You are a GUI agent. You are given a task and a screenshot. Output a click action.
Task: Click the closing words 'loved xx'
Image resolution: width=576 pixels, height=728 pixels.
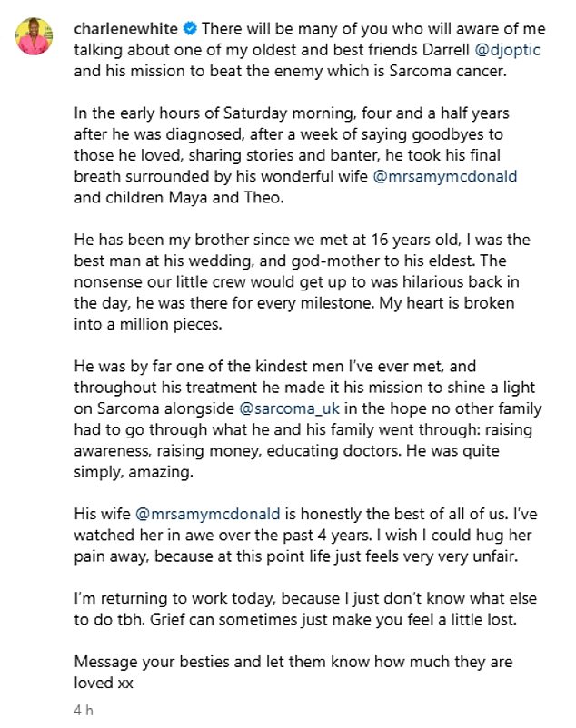(x=101, y=688)
